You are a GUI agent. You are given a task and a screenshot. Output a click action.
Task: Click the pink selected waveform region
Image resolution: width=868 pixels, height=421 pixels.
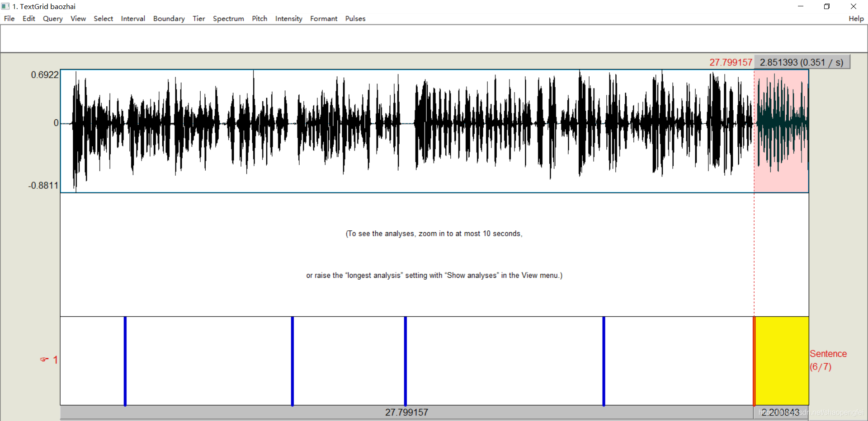point(781,131)
